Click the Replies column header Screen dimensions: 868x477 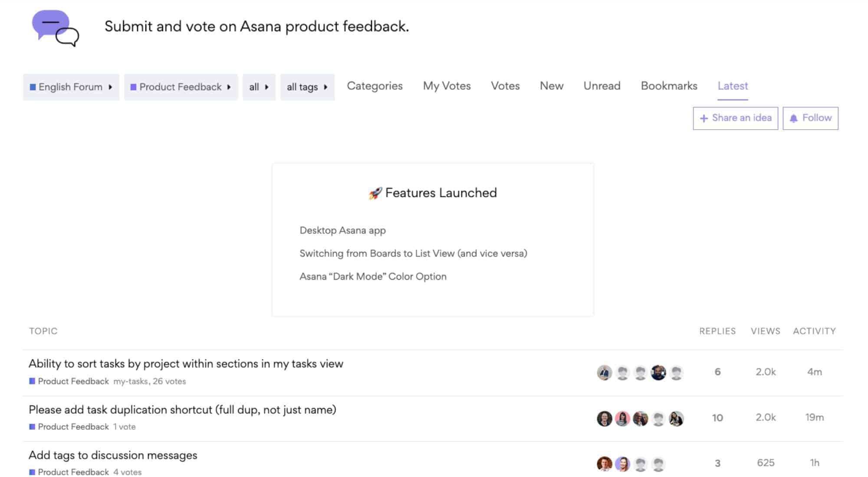pos(717,331)
